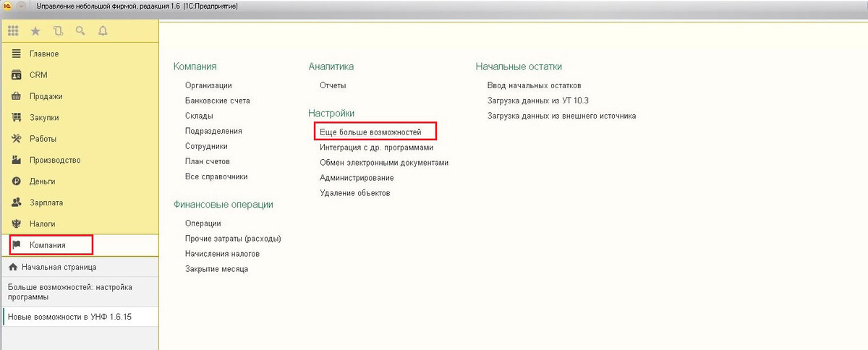Open favorites star icon
868x350 pixels.
coord(35,31)
